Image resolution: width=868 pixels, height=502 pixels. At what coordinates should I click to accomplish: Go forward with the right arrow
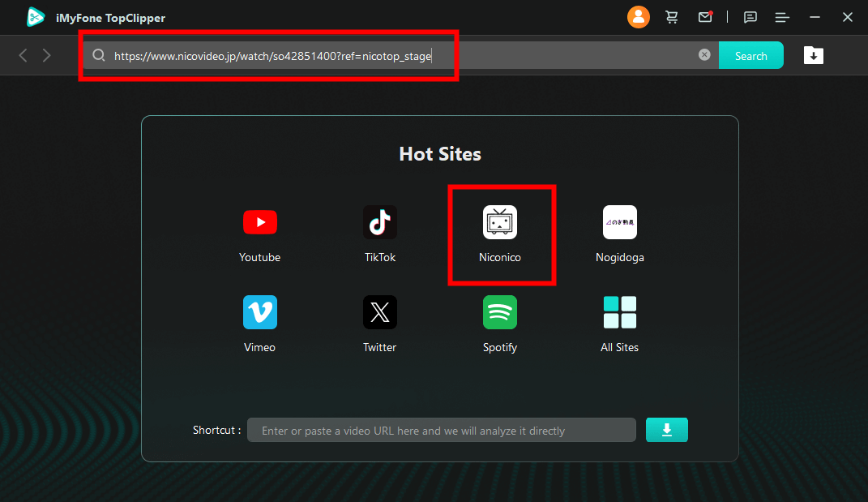point(46,55)
